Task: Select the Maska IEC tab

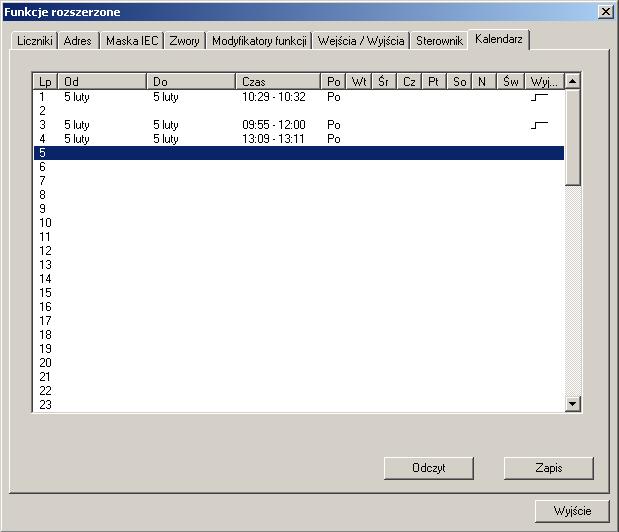Action: point(132,41)
